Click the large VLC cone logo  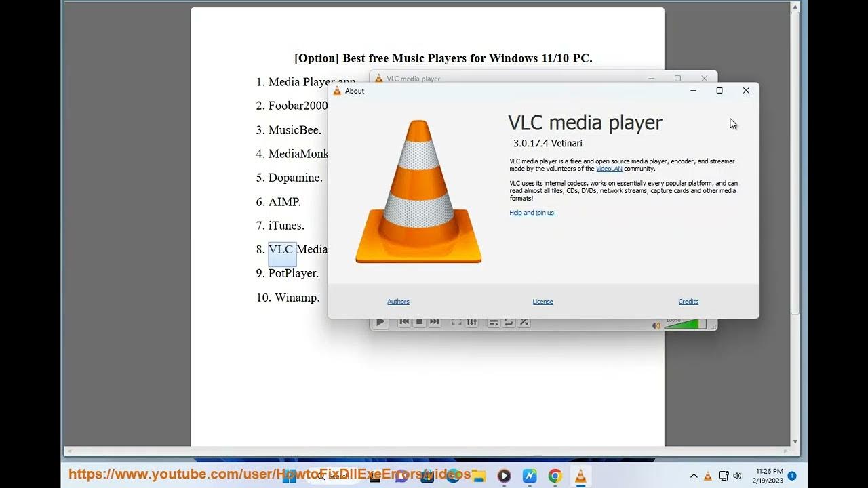click(x=418, y=192)
